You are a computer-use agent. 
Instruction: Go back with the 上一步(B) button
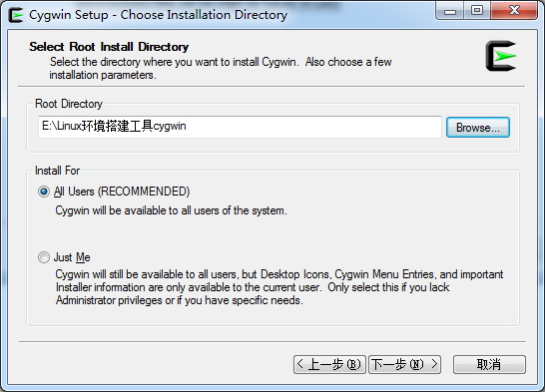329,364
